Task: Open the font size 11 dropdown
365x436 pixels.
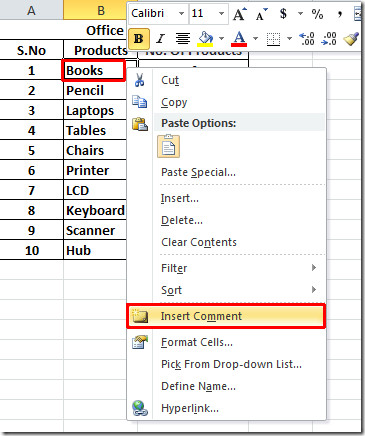Action: [x=221, y=14]
